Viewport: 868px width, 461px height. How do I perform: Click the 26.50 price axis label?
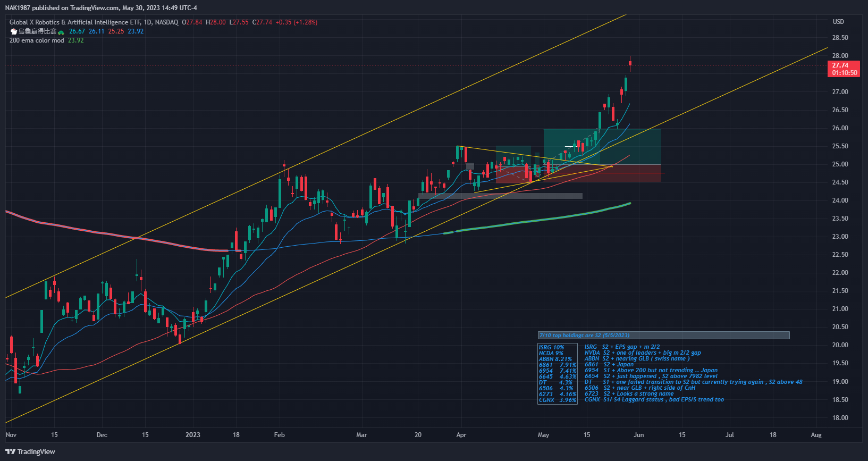pyautogui.click(x=840, y=110)
